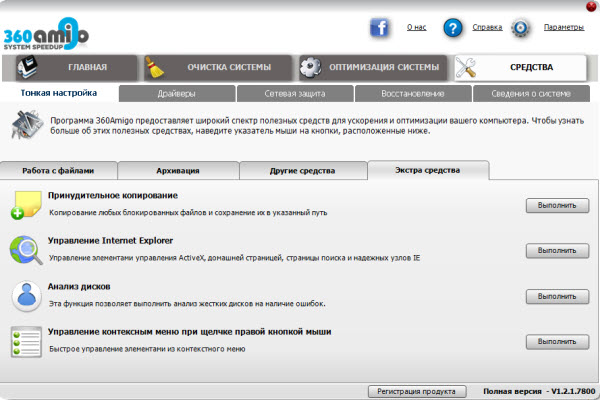This screenshot has height=400, width=600.
Task: Click the globe magnifier Internet Explorer icon
Action: click(26, 250)
